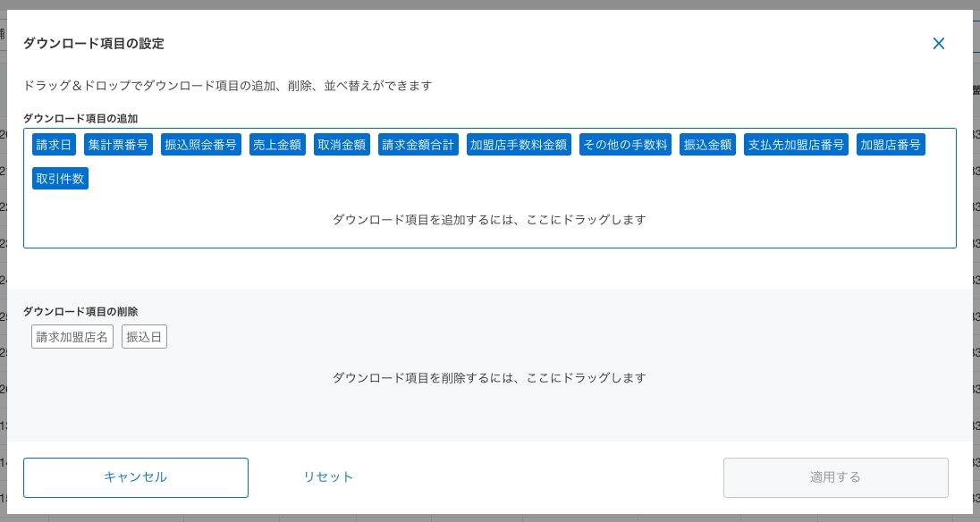Close the download settings dialog
Viewport: 980px width, 522px height.
pyautogui.click(x=939, y=43)
